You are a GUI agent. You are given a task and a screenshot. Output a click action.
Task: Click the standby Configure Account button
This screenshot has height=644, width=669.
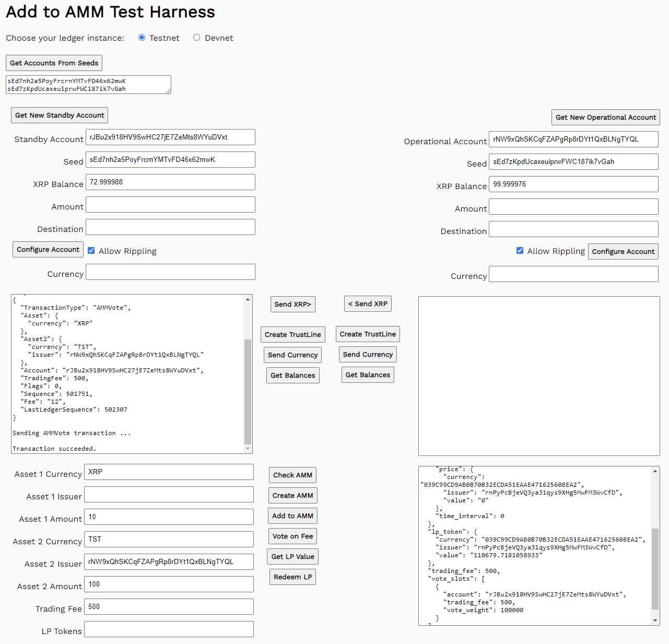click(x=48, y=250)
